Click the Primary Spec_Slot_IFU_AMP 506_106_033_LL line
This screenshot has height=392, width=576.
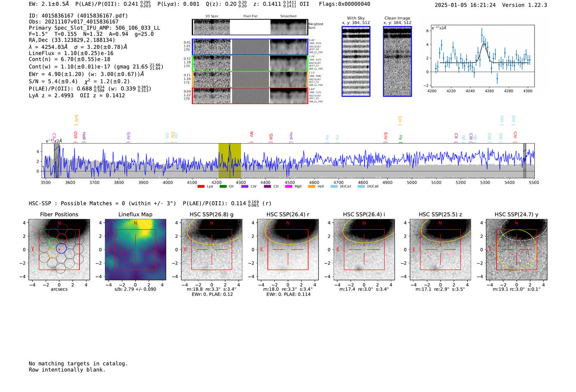(95, 28)
